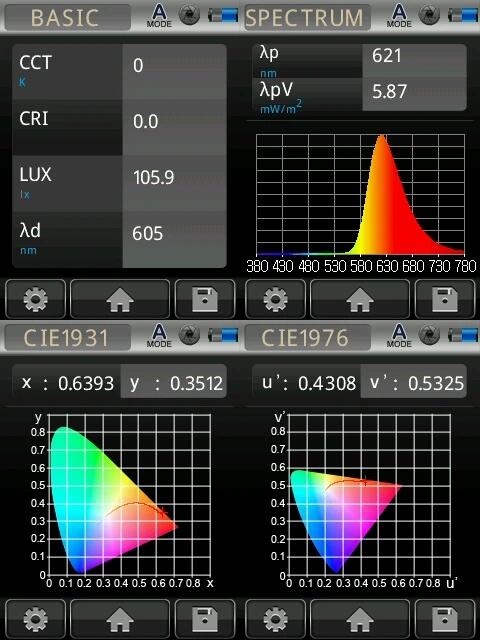Tap the aperture shutter icon in BASIC header
Screen dimensions: 480x640
190,15
